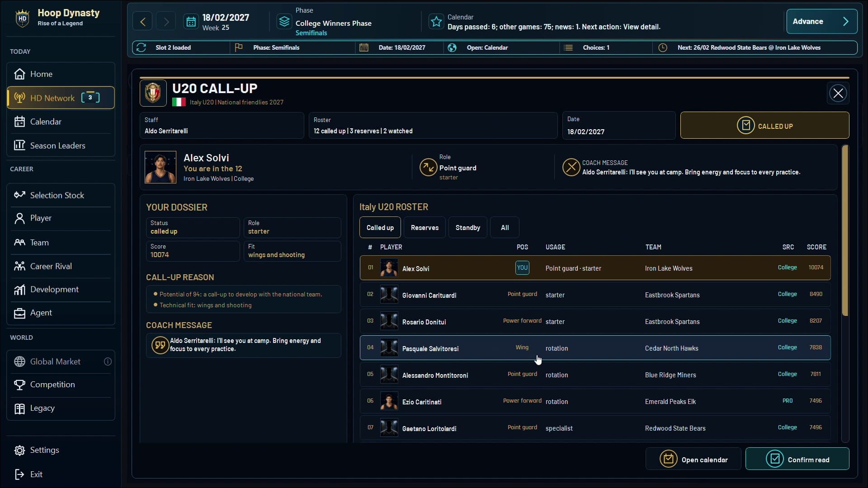Click the clock icon beside Next 26/02 match
The image size is (868, 488).
point(663,47)
